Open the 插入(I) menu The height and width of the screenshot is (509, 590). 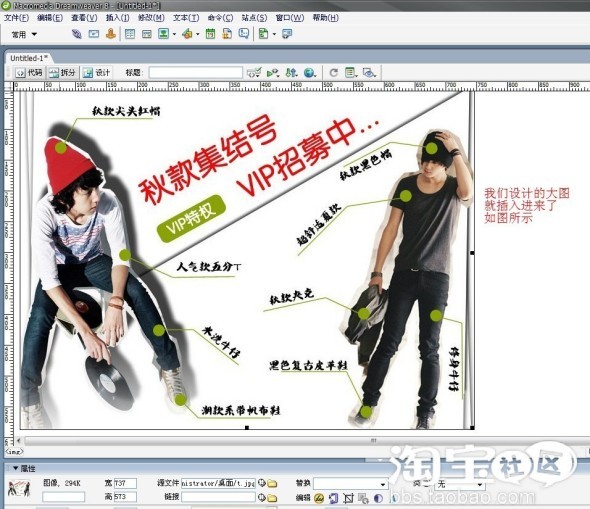[x=117, y=18]
